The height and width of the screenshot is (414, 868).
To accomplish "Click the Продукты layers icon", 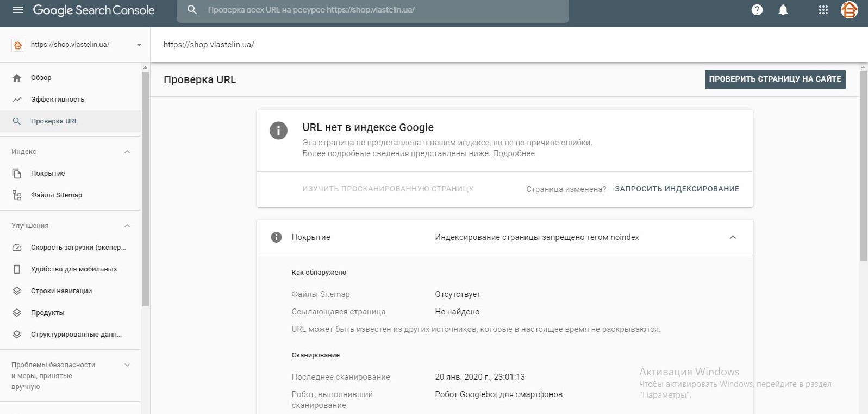I will click(17, 313).
